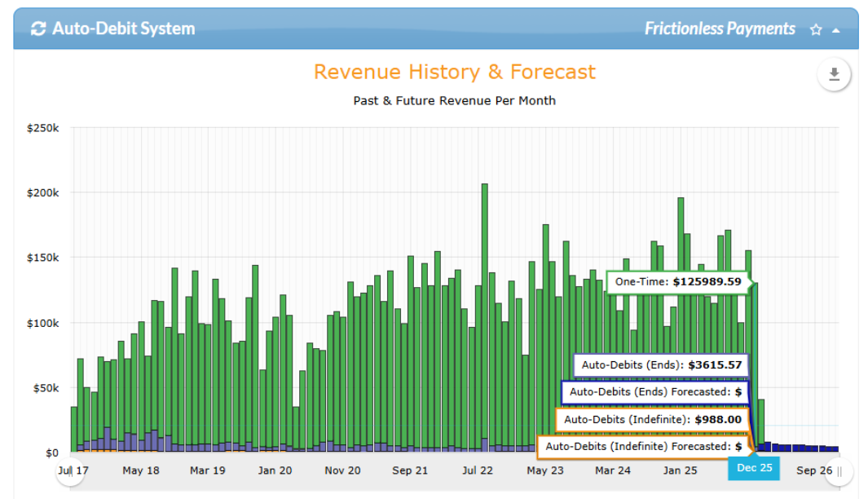This screenshot has width=868, height=499.
Task: Click the Auto-Debits (Ends) Forecasted tooltip
Action: [x=655, y=391]
